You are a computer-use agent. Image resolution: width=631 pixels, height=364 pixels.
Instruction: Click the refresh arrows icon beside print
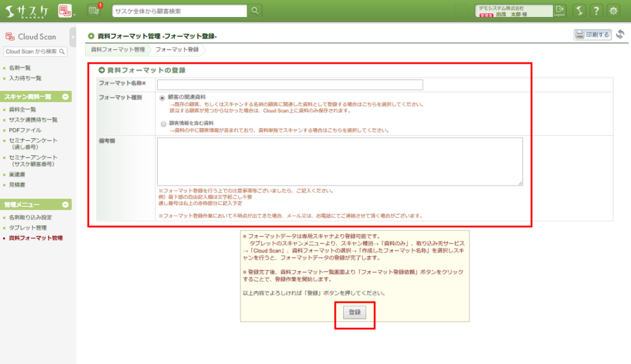click(x=620, y=35)
